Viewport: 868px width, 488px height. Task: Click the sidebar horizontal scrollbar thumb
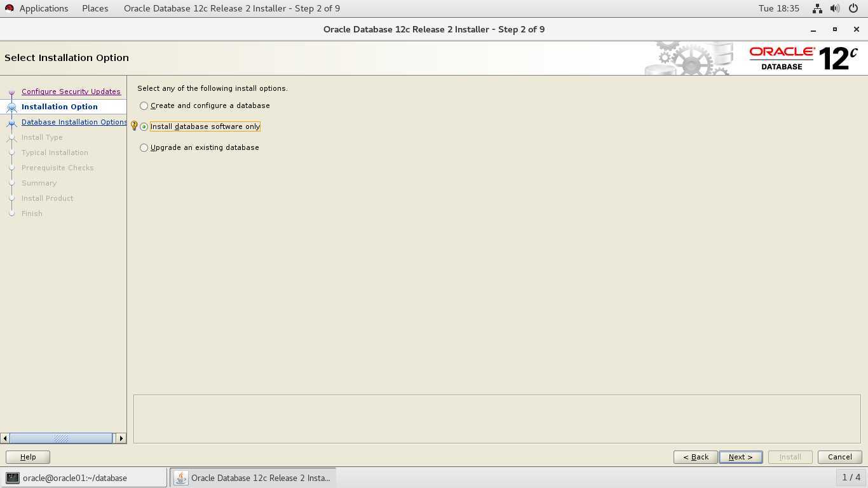pos(61,438)
